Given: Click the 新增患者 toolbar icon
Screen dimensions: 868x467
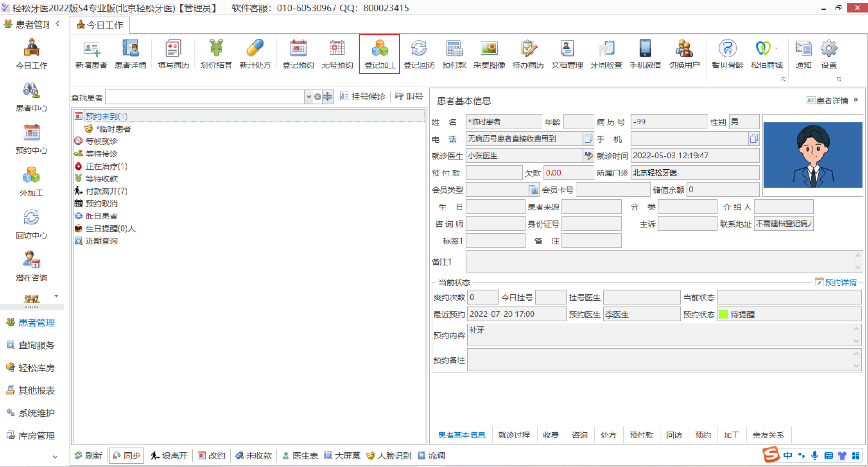Looking at the screenshot, I should (x=91, y=54).
